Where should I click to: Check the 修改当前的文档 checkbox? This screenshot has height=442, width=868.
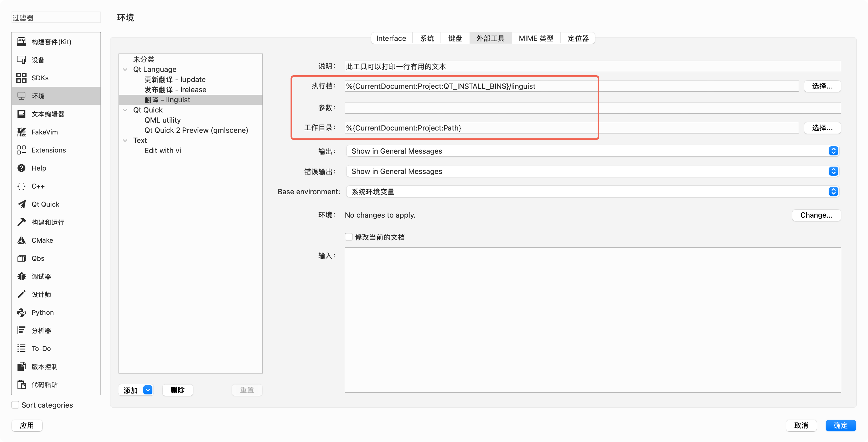click(349, 237)
